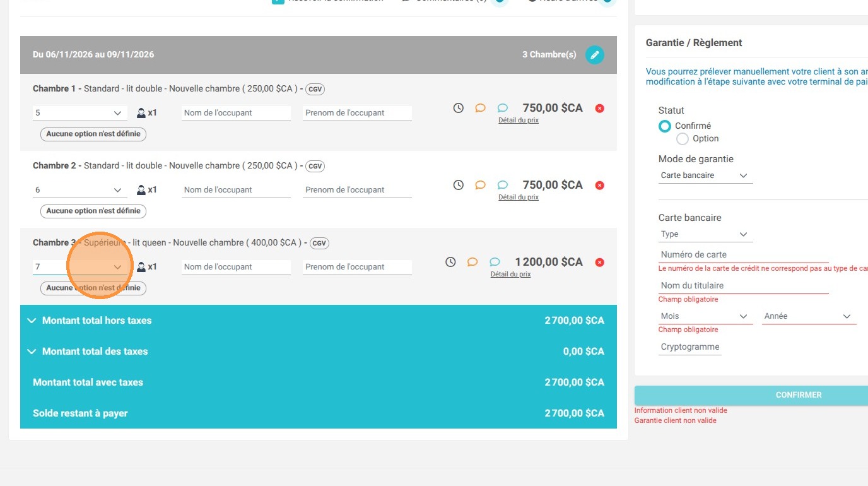Remove Chambre 2 with the red cross
The height and width of the screenshot is (486, 868).
pos(600,185)
